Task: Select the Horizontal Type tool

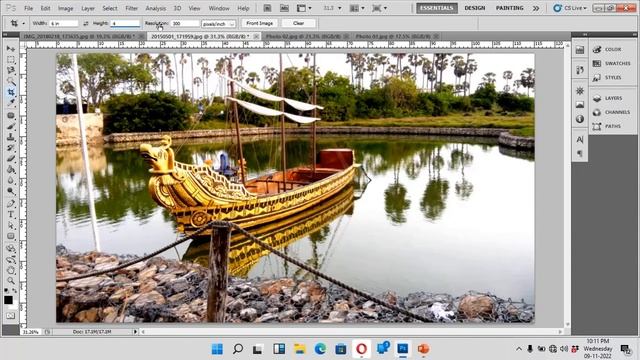Action: coord(11,214)
